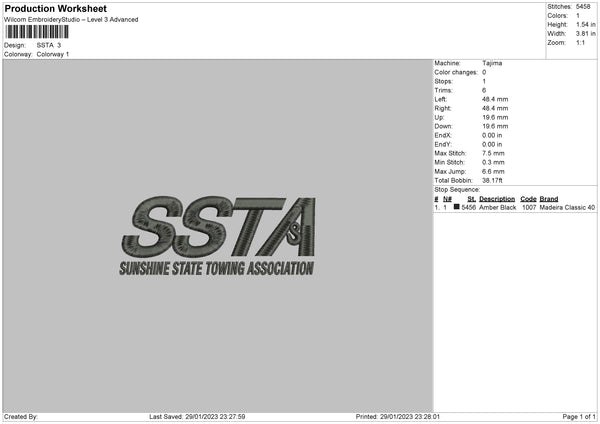Image resolution: width=600 pixels, height=424 pixels.
Task: Click the barcode graphic in the header
Action: (37, 32)
